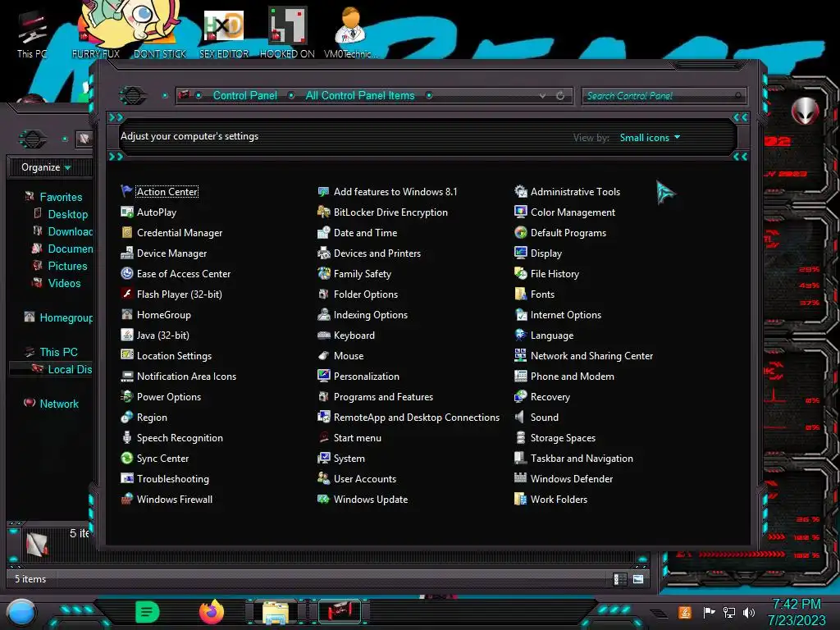Viewport: 840px width, 630px height.
Task: Open the View by Small icons dropdown
Action: coord(650,138)
